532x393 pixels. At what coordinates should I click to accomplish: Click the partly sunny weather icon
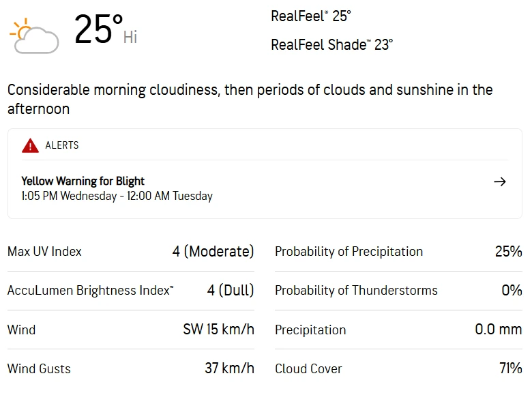click(x=33, y=36)
